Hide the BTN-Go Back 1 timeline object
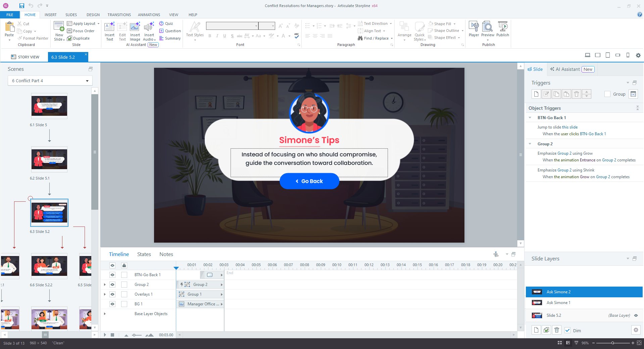 112,275
